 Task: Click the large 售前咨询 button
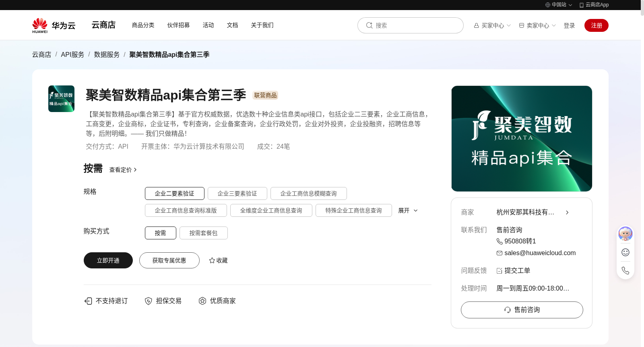[522, 310]
